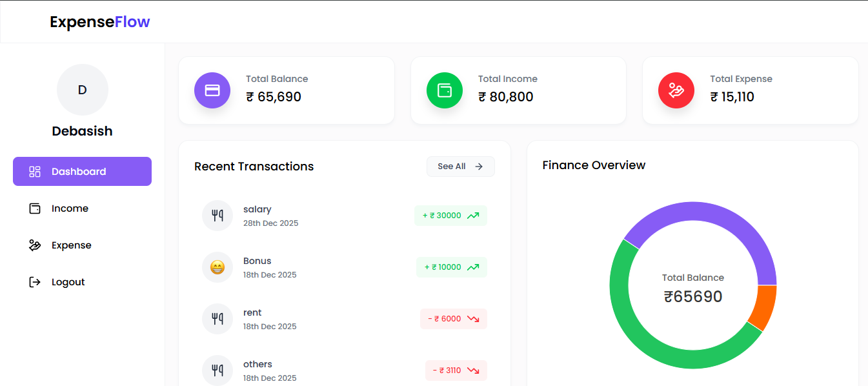
Task: Click the downward trend icon on rent amount
Action: click(x=473, y=319)
